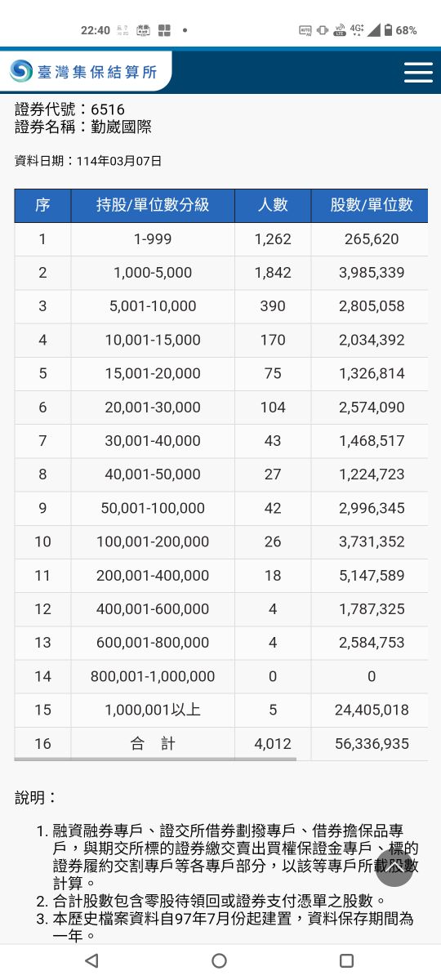The height and width of the screenshot is (980, 441).
Task: Tap the Android back navigation icon
Action: click(91, 960)
